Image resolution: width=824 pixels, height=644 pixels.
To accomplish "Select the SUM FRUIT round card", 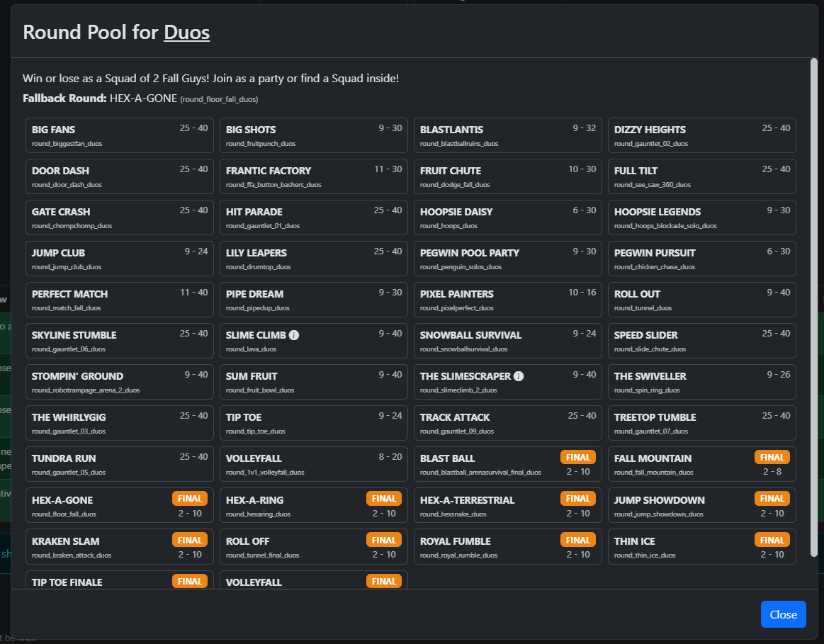I will click(x=314, y=382).
